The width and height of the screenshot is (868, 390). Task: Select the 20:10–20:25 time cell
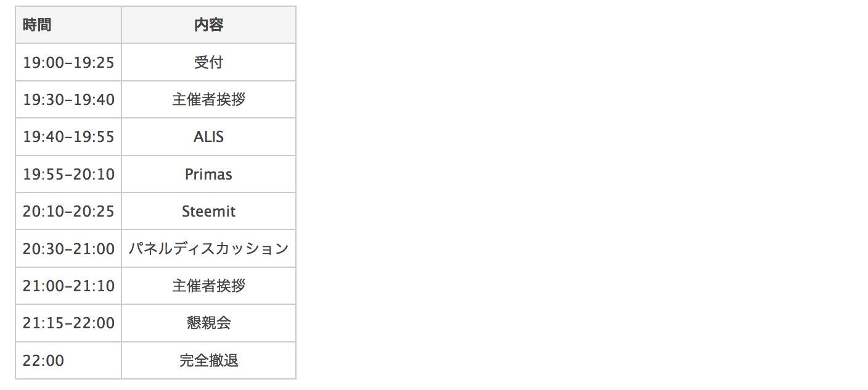68,211
